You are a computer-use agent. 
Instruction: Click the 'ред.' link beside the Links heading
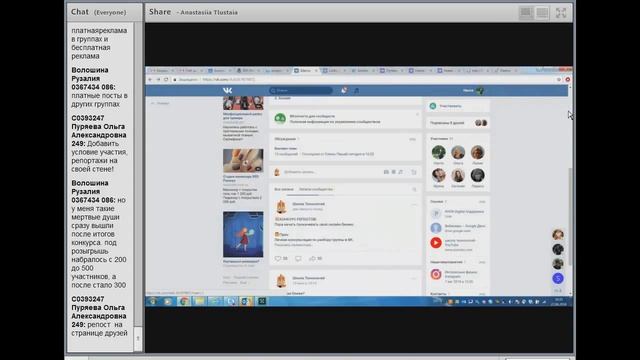coord(482,202)
